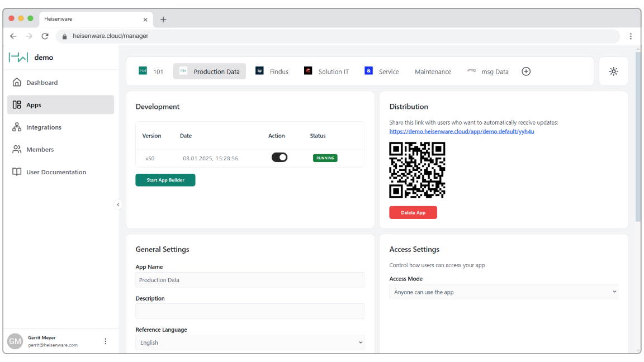Click the Start App Builder button
The image size is (644, 362).
(x=165, y=180)
